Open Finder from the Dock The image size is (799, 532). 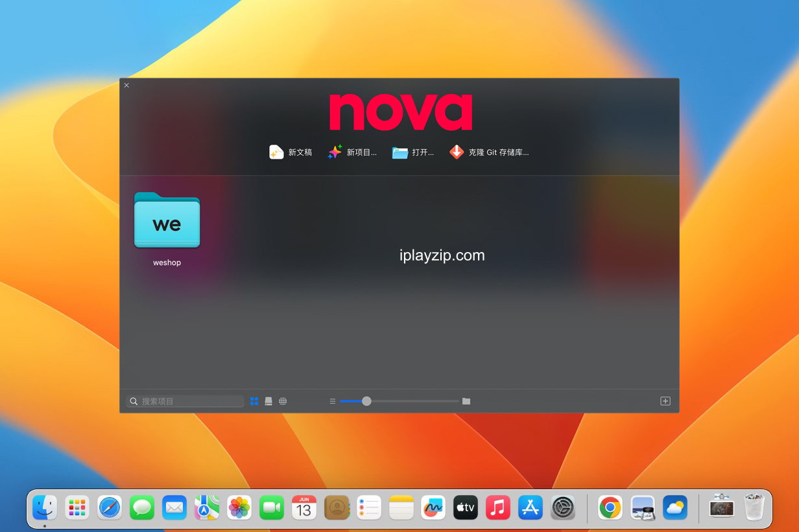45,508
